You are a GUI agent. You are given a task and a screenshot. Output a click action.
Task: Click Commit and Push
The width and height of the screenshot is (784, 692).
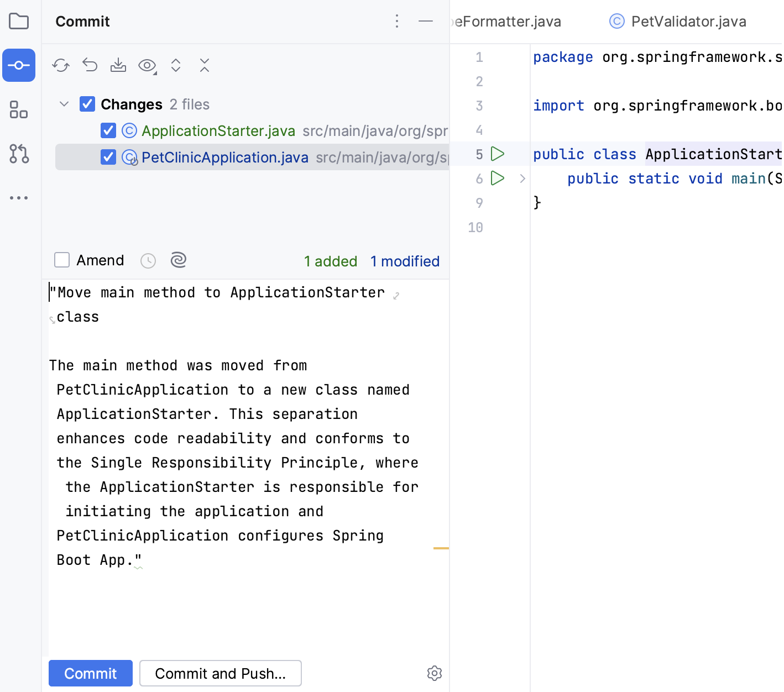[220, 673]
